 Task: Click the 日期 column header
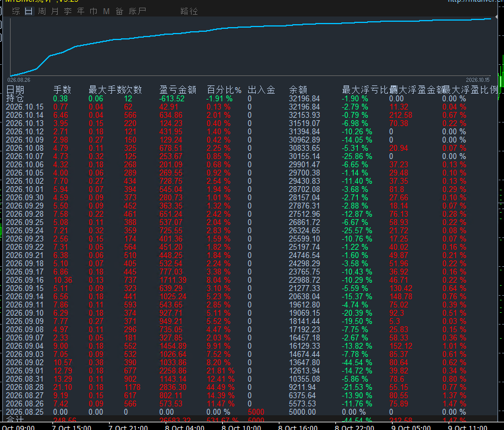pyautogui.click(x=15, y=90)
